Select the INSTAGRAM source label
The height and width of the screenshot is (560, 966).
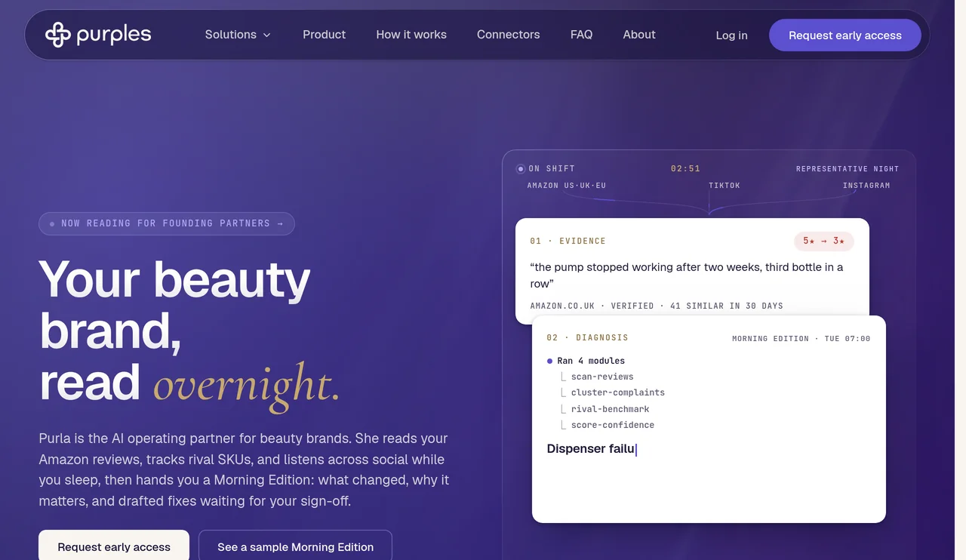[x=866, y=186]
